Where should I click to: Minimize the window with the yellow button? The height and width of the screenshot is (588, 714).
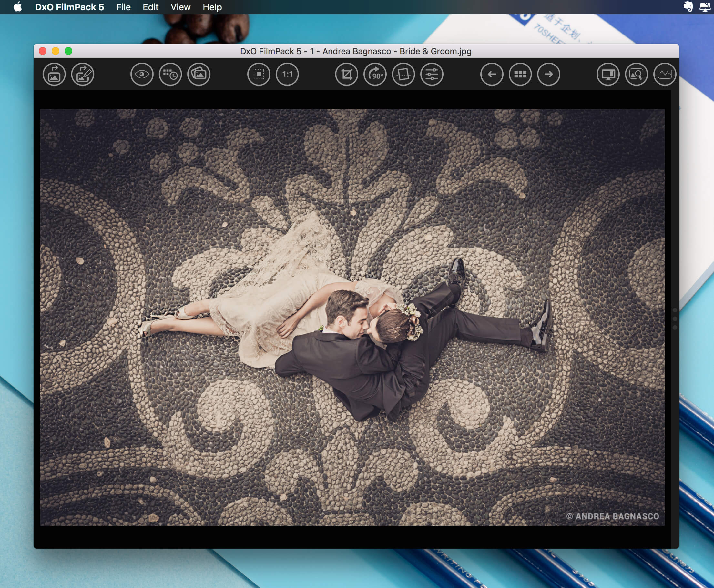pyautogui.click(x=56, y=51)
